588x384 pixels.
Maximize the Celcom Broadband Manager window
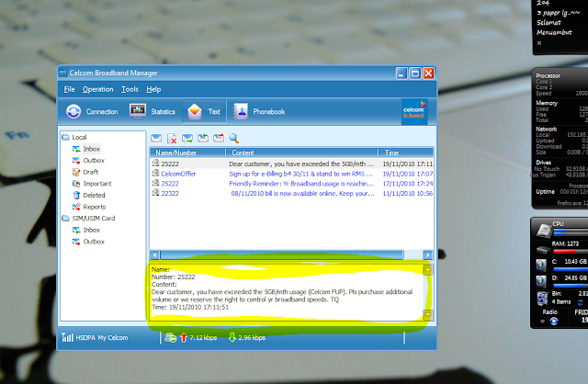[x=415, y=73]
